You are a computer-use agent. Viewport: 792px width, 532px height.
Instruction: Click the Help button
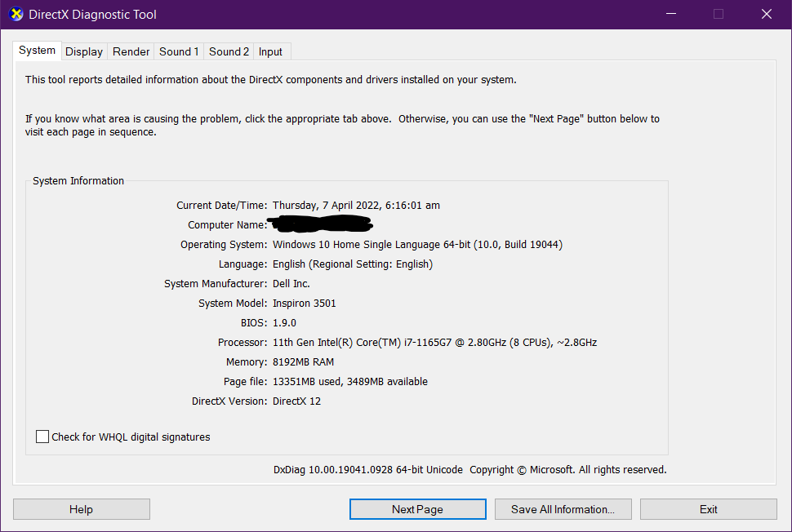point(81,509)
